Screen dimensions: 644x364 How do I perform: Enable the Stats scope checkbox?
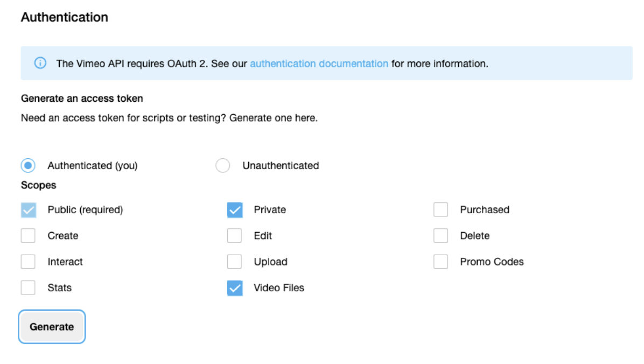point(29,288)
